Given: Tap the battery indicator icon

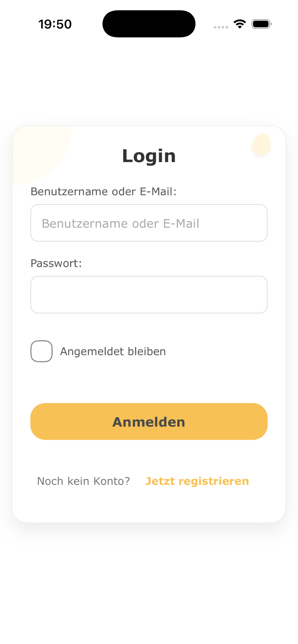Looking at the screenshot, I should tap(262, 24).
